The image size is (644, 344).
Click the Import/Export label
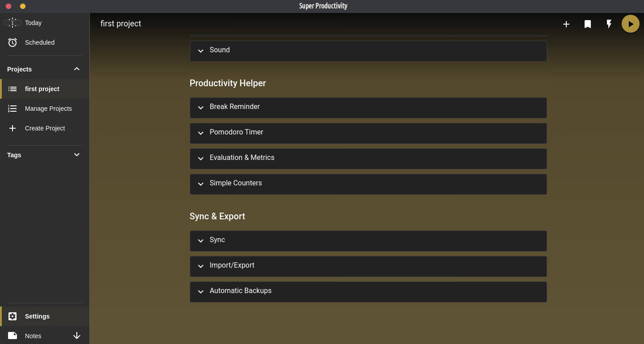point(232,265)
